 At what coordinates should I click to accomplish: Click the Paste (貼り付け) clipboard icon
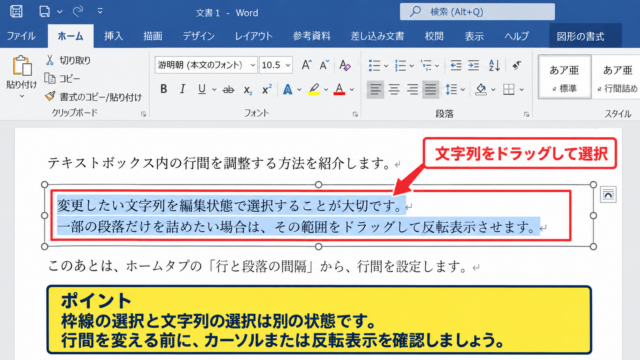click(22, 66)
